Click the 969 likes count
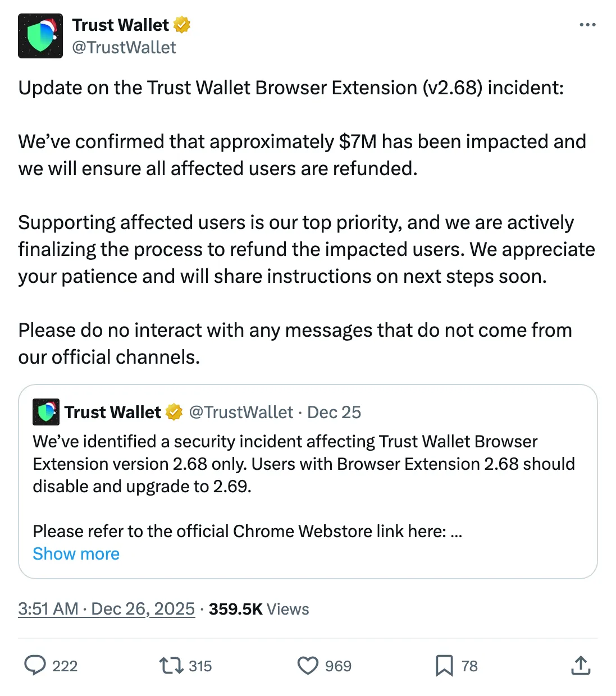The image size is (616, 696). [338, 666]
